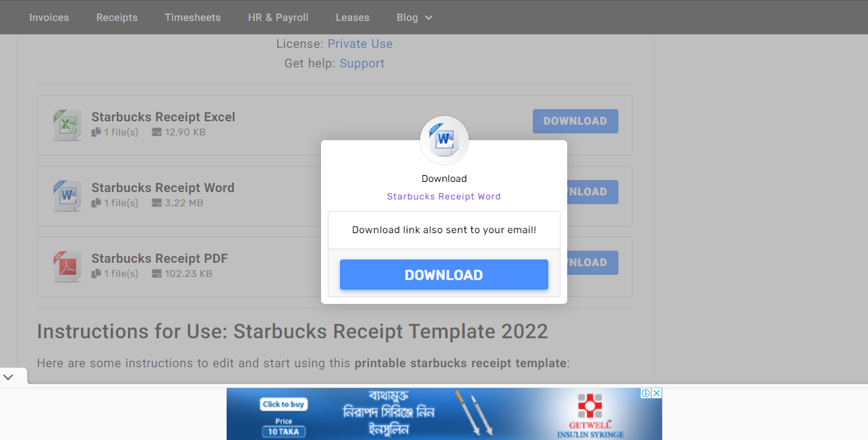The width and height of the screenshot is (868, 440).
Task: Select the Starbucks Receipt Excel title
Action: [x=163, y=117]
